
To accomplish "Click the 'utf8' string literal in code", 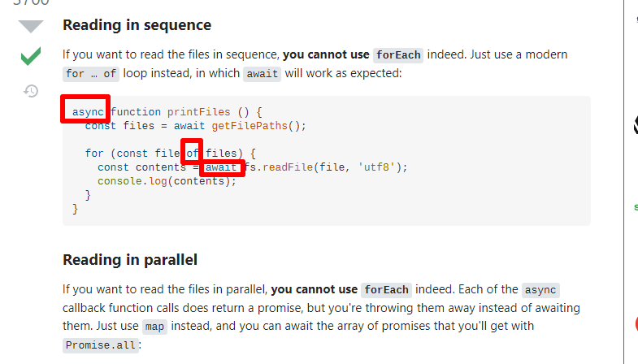I will 376,167.
